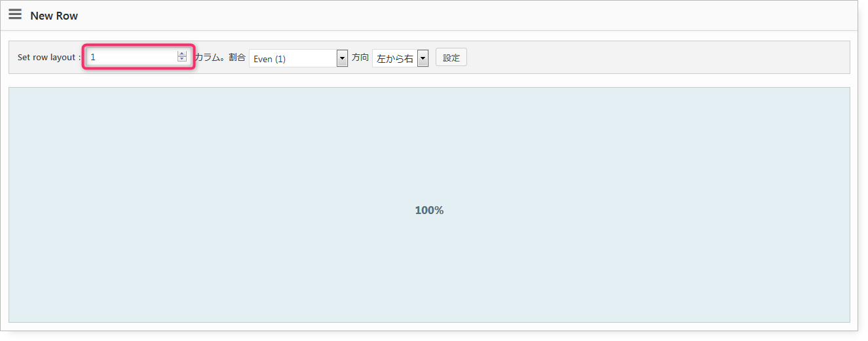Click the hamburger menu icon beside New Row
Image resolution: width=868 pixels, height=341 pixels.
pyautogui.click(x=15, y=15)
